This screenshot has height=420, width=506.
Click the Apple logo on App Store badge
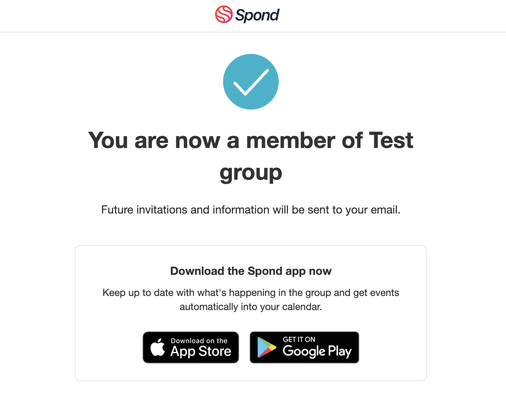pos(158,347)
